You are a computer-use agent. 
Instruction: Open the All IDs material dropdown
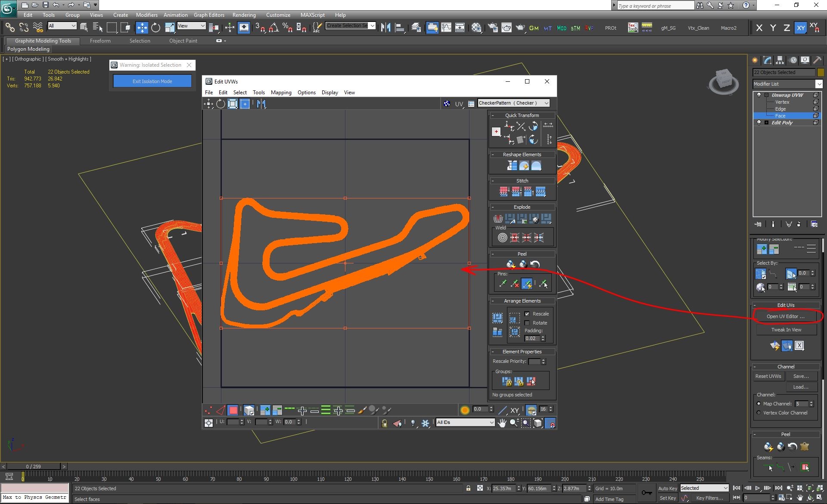465,423
